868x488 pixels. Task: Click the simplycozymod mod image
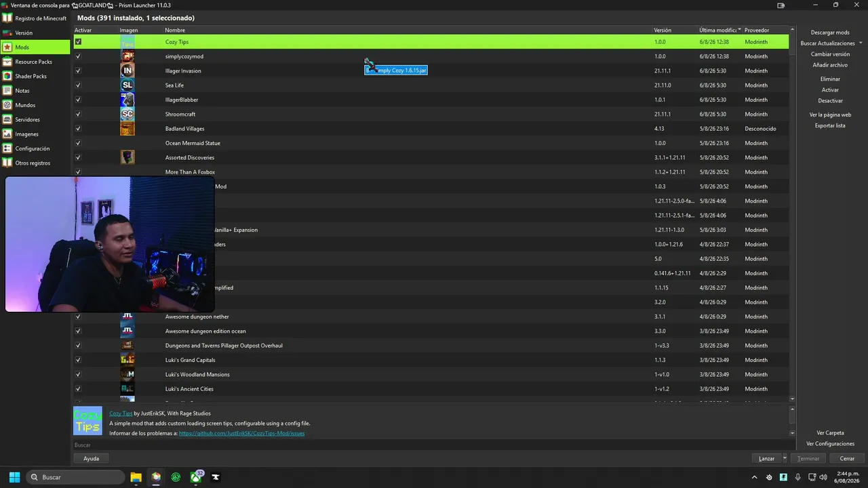click(127, 56)
